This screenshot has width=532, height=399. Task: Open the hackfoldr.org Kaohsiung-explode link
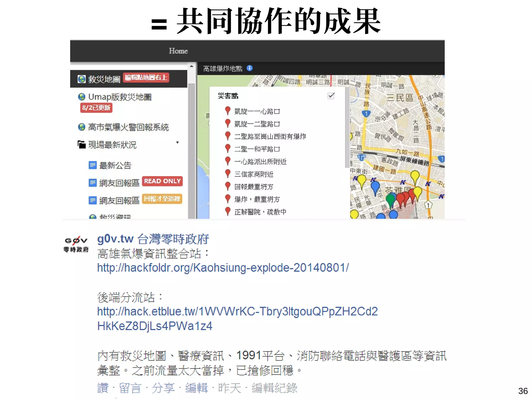click(223, 268)
